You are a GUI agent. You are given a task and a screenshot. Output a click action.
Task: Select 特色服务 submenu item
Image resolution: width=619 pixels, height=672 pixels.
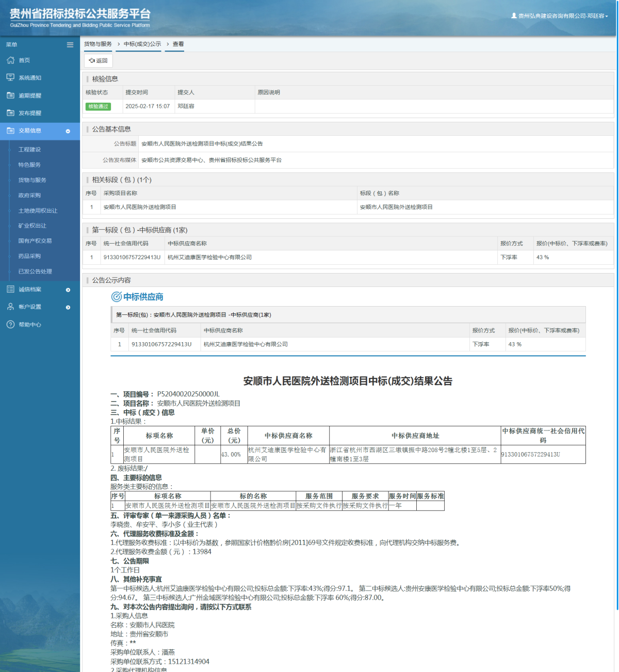click(29, 165)
